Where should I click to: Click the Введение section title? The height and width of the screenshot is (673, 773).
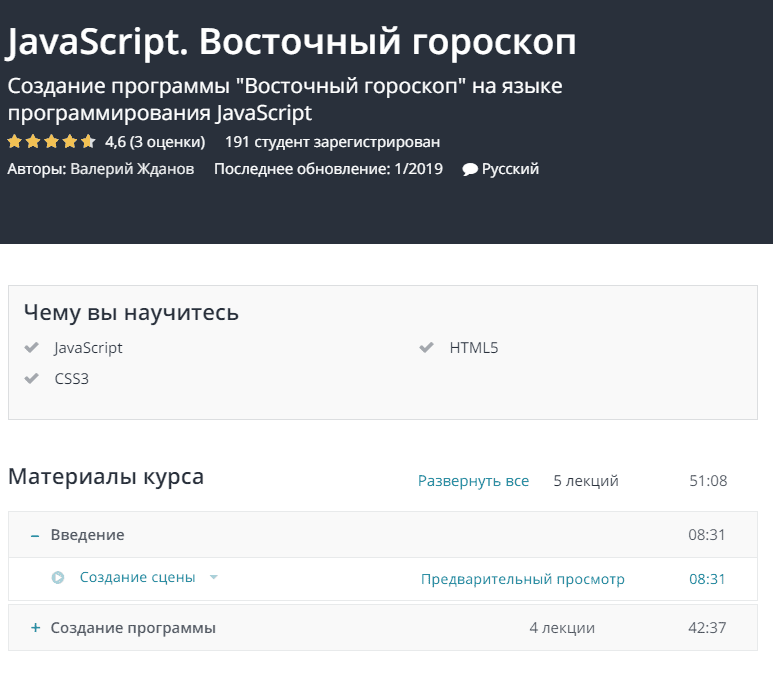pos(87,535)
